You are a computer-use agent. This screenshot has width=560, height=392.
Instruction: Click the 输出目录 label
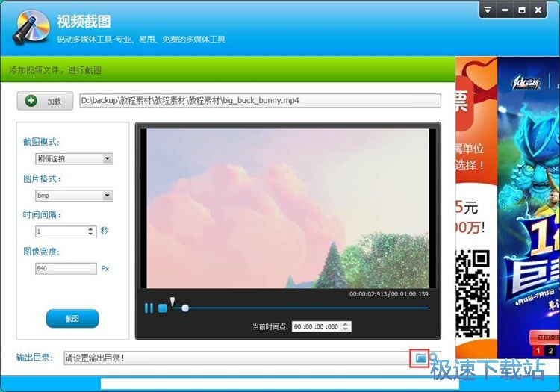point(34,358)
